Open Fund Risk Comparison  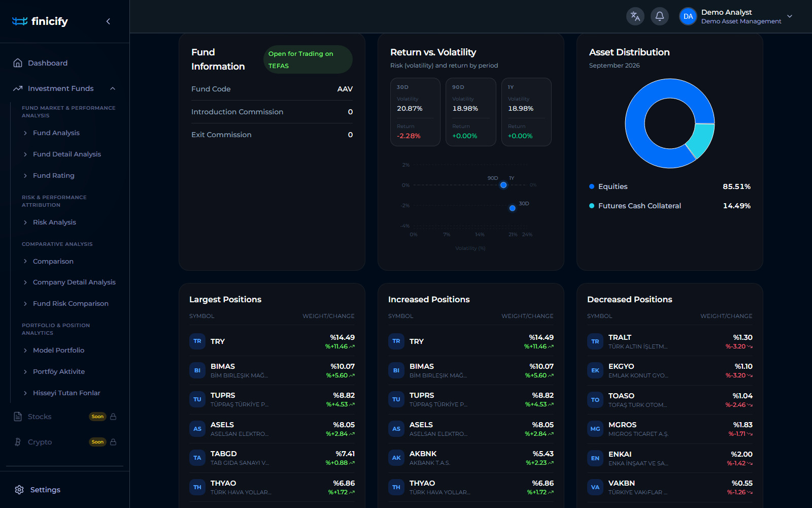click(71, 303)
